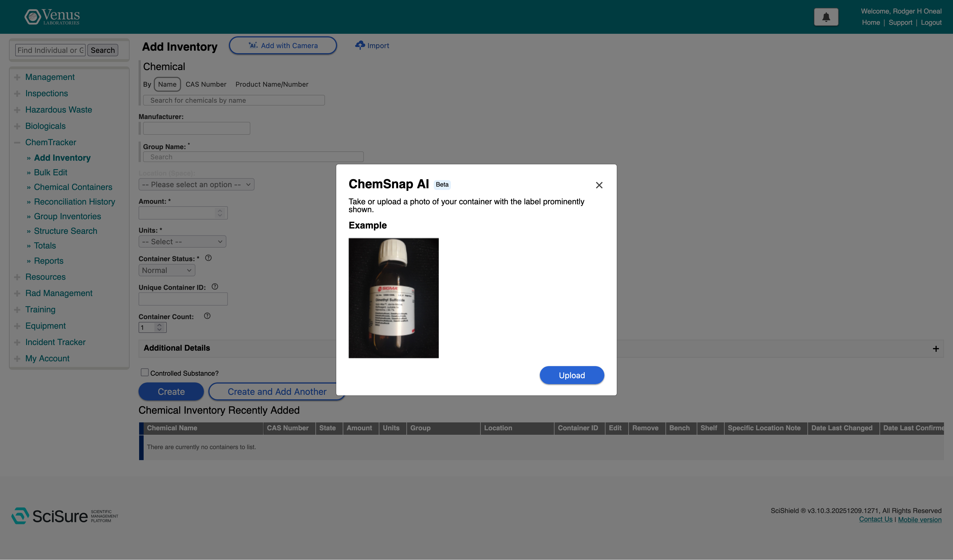
Task: Open Unique Container ID help icon
Action: click(215, 287)
